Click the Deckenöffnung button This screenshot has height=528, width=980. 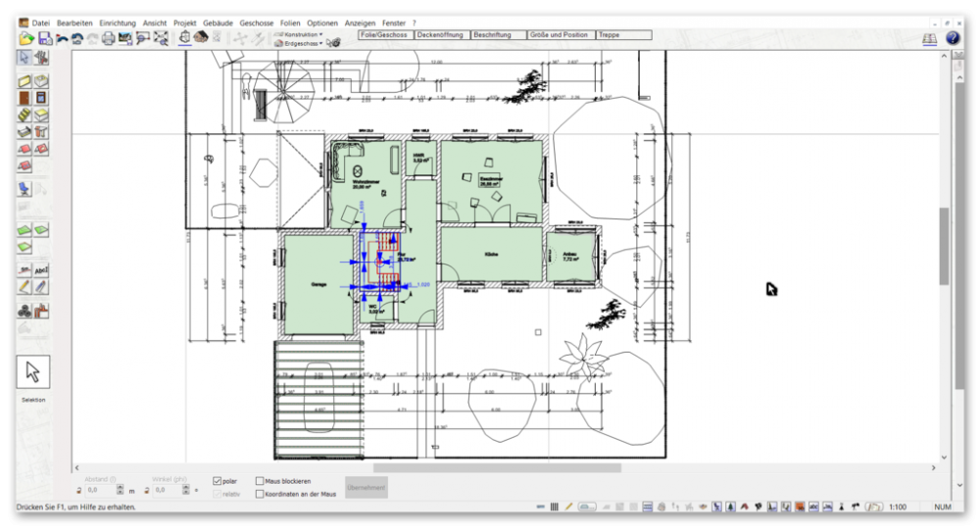pyautogui.click(x=440, y=34)
